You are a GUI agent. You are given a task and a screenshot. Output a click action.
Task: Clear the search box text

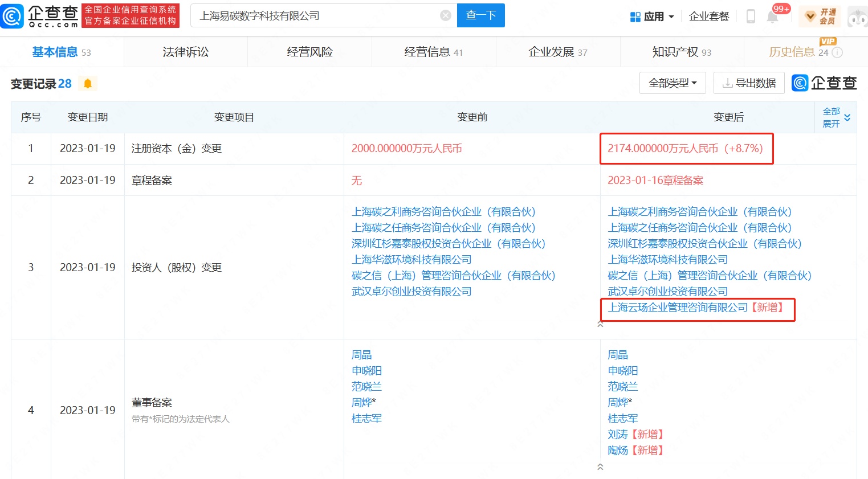click(x=446, y=15)
